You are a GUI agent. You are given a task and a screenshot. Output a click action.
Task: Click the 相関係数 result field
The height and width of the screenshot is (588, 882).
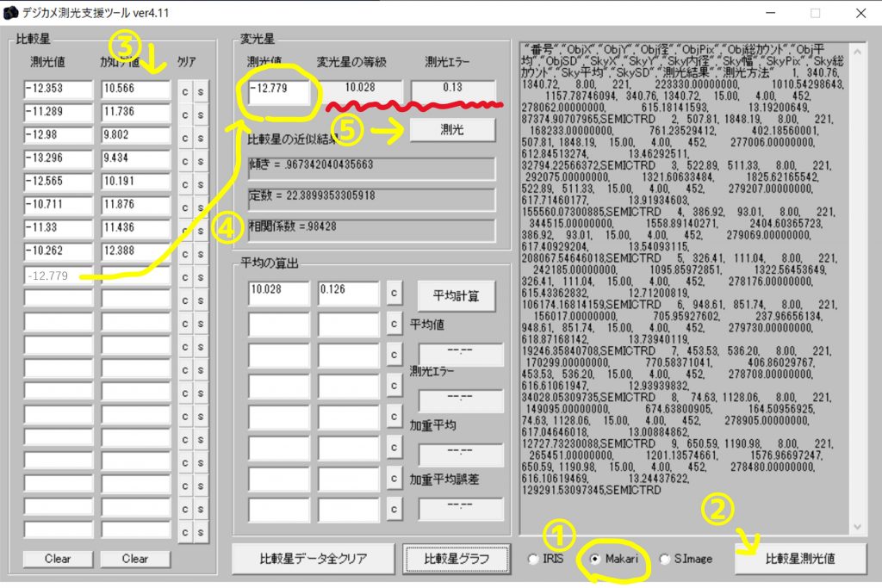pyautogui.click(x=372, y=230)
